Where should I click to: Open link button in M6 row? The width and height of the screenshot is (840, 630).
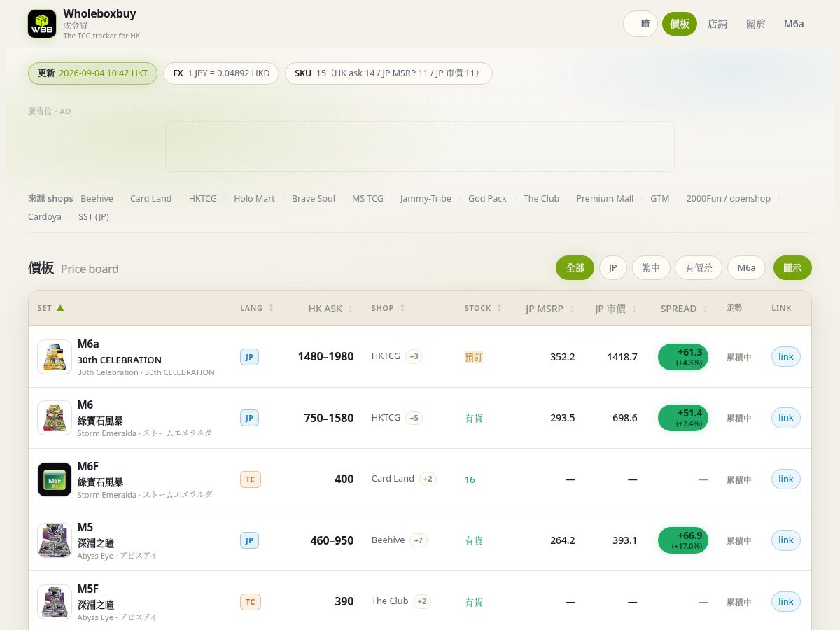[786, 418]
